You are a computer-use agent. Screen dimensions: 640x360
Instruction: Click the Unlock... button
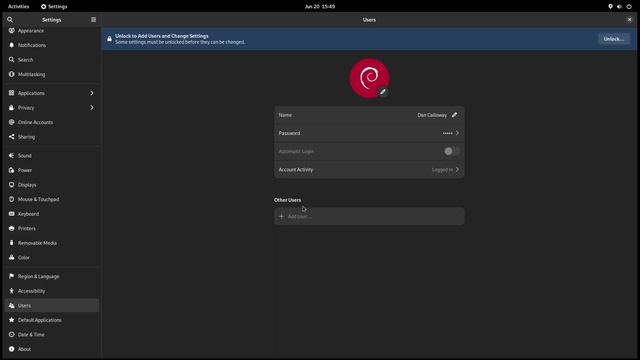[613, 39]
